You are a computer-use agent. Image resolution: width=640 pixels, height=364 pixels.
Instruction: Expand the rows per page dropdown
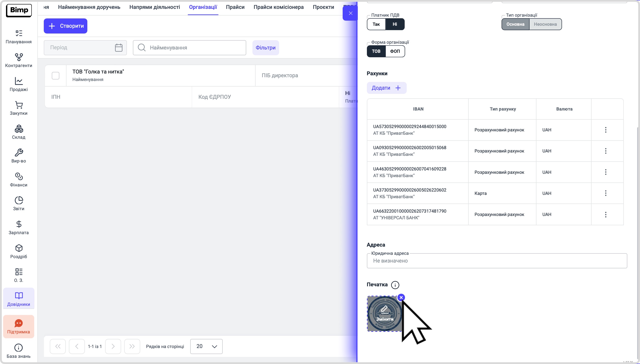pos(206,346)
